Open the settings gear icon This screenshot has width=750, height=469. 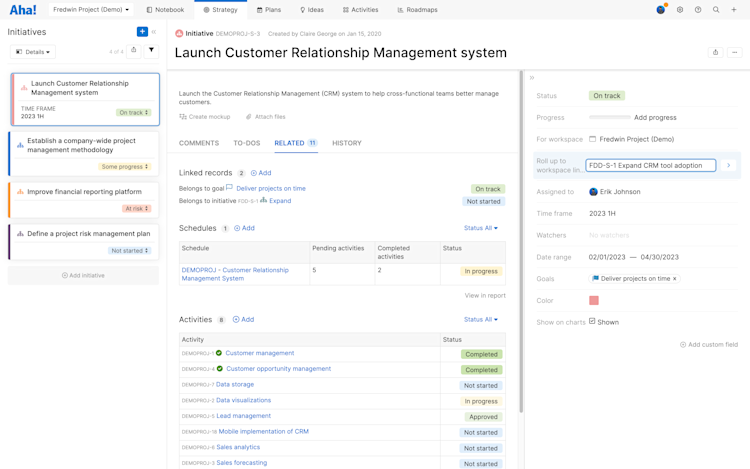[x=680, y=10]
